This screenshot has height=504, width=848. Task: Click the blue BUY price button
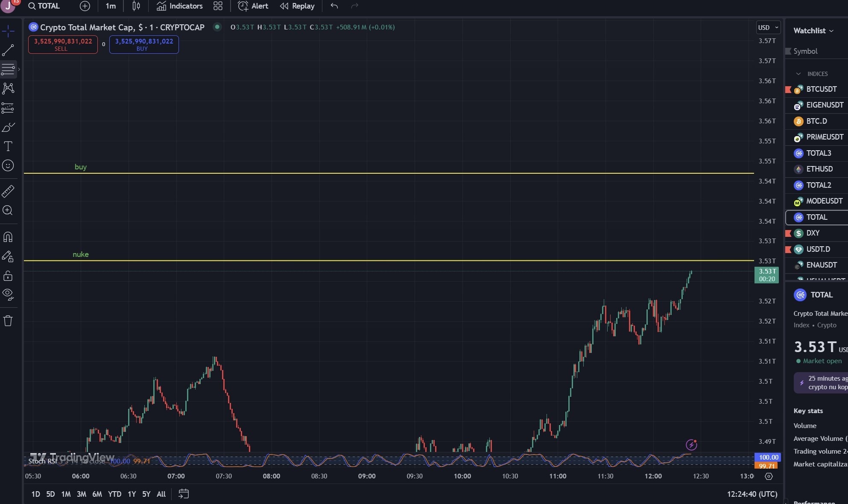(144, 44)
